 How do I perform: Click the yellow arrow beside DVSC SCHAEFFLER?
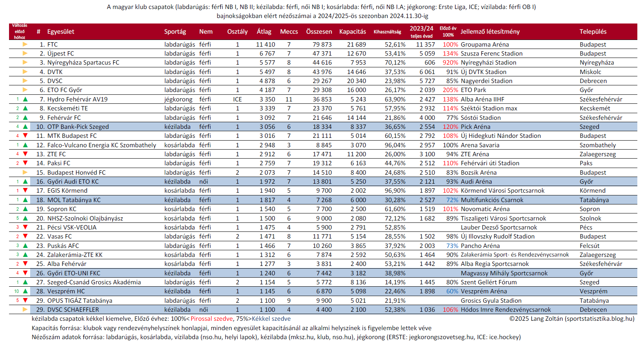(25, 309)
